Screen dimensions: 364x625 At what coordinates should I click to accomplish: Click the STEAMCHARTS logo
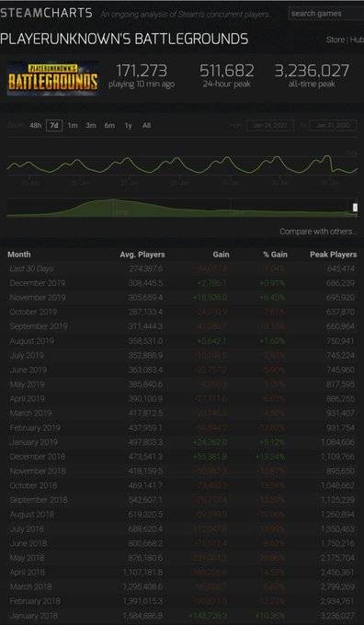46,13
